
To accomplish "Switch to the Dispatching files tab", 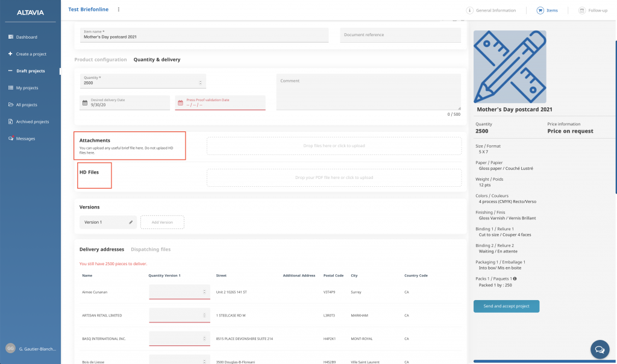I will click(x=151, y=249).
